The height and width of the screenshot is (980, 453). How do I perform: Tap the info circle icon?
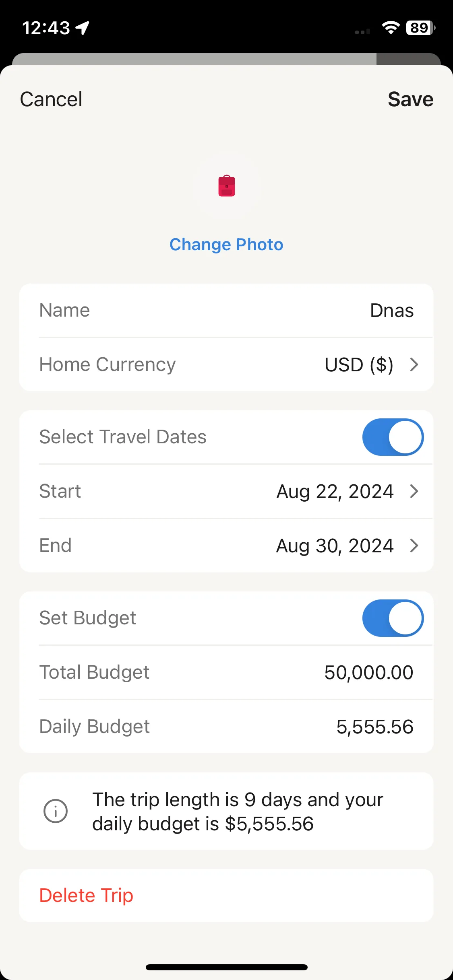(56, 811)
